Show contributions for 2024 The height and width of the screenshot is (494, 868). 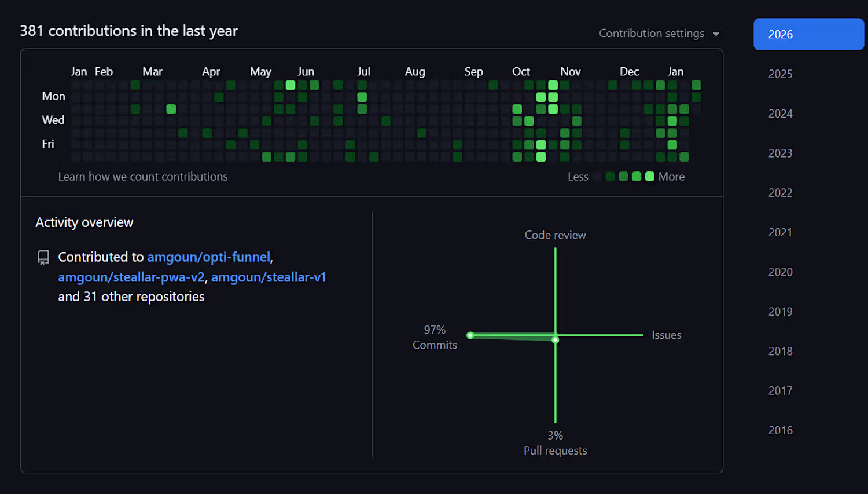pos(780,114)
